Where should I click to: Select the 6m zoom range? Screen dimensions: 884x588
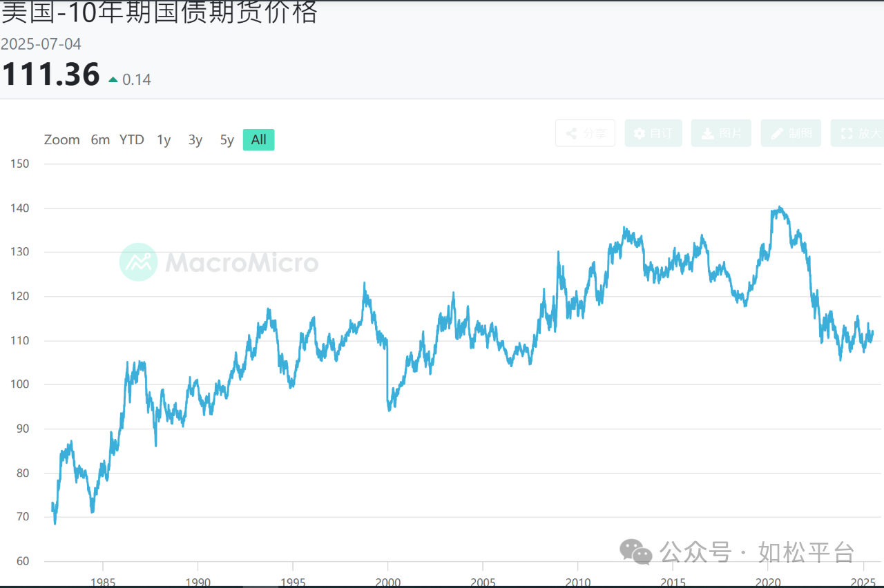pyautogui.click(x=100, y=140)
